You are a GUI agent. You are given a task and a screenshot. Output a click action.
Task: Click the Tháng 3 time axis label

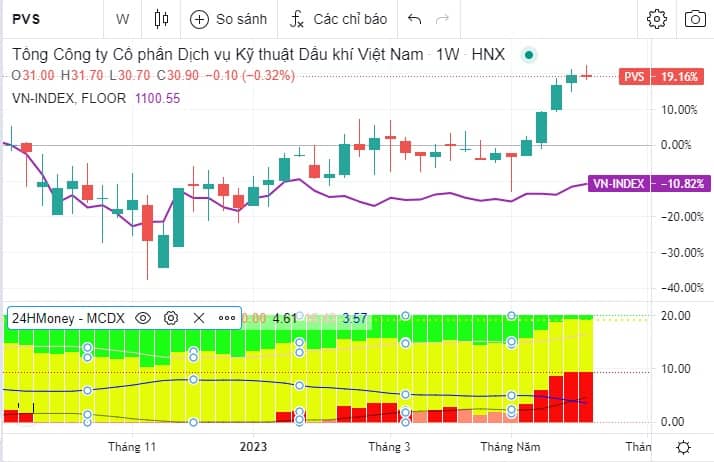389,447
